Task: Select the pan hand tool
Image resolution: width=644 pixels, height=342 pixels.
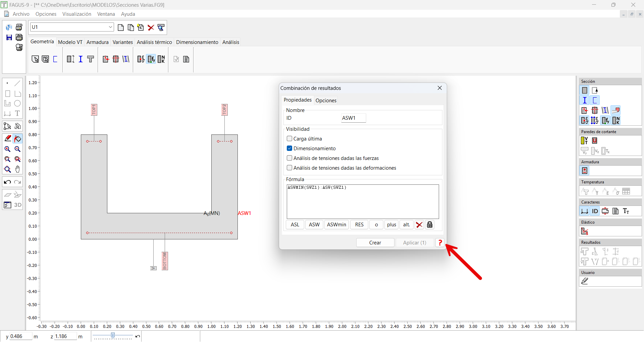Action: 18,169
